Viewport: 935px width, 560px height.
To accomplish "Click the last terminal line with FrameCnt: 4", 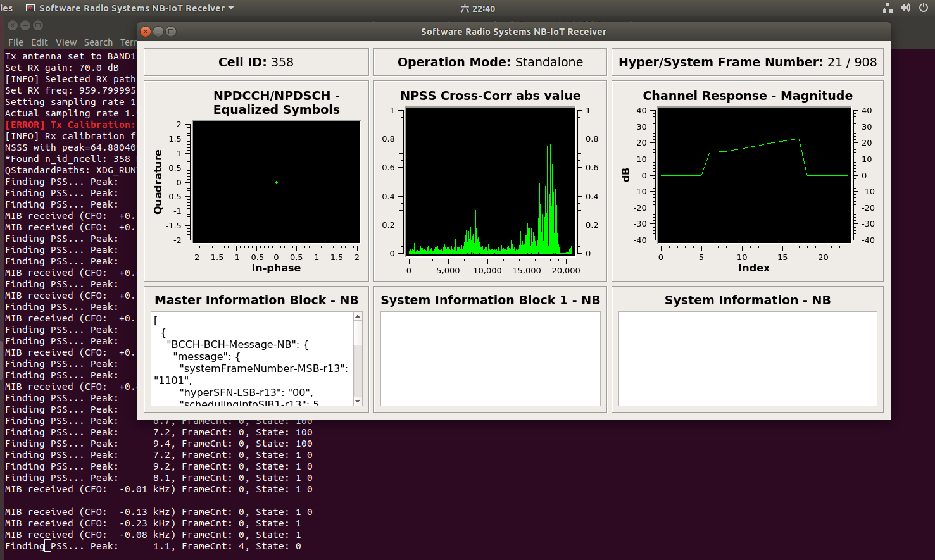I will (153, 546).
